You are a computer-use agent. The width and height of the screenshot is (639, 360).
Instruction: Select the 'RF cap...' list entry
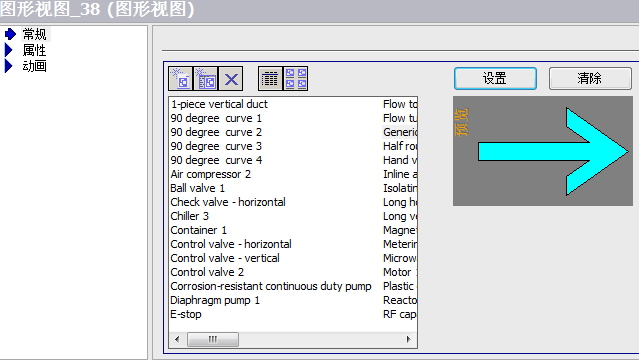point(400,314)
